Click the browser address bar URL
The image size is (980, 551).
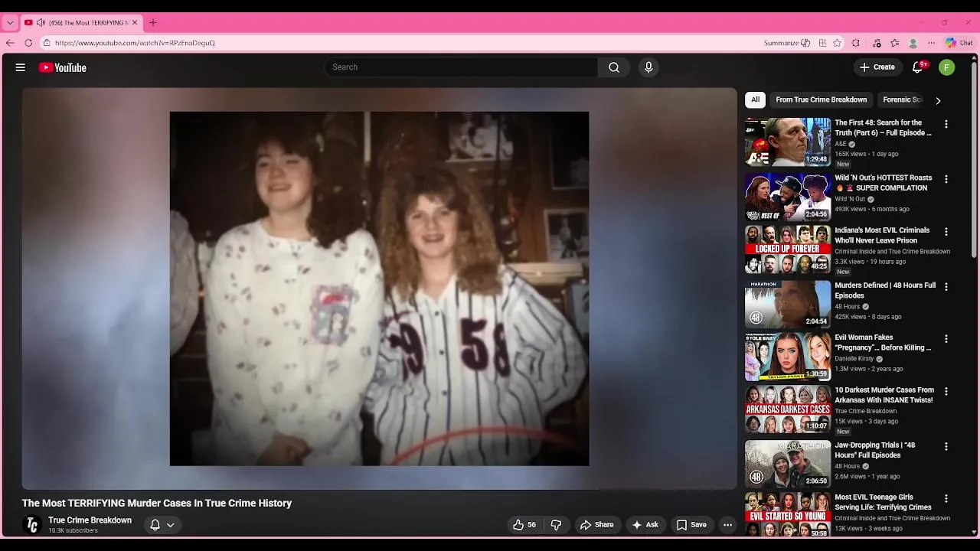pyautogui.click(x=135, y=43)
